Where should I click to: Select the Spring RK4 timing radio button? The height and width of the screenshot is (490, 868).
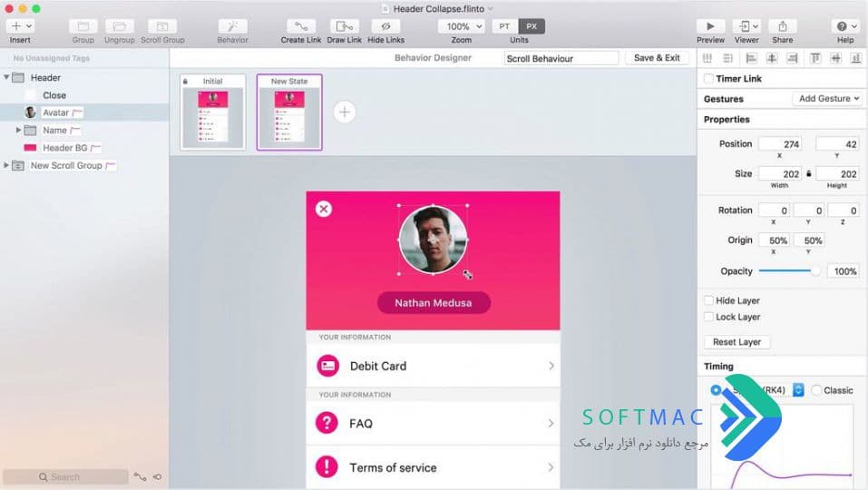tap(716, 390)
